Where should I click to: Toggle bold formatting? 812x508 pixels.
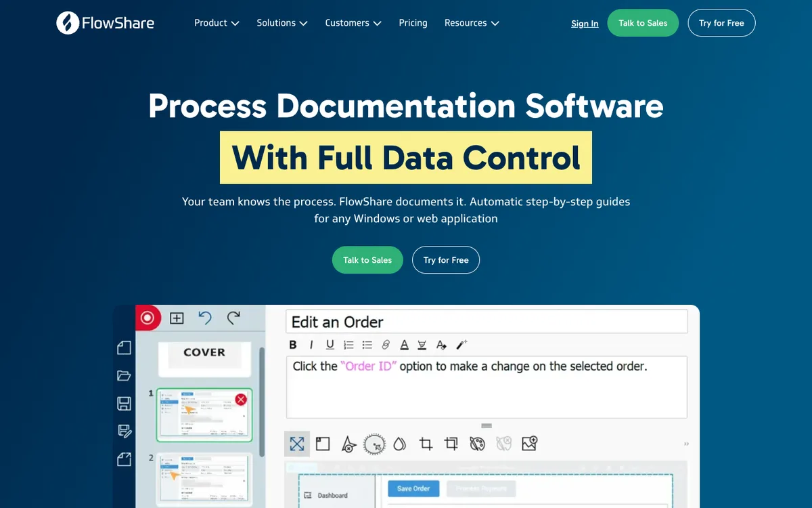(x=293, y=345)
